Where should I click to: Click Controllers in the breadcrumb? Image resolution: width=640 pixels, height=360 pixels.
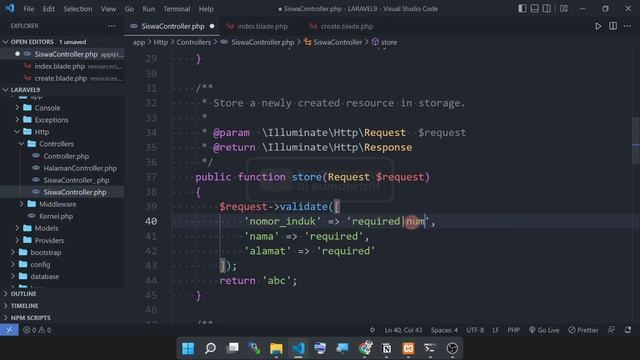(x=193, y=42)
